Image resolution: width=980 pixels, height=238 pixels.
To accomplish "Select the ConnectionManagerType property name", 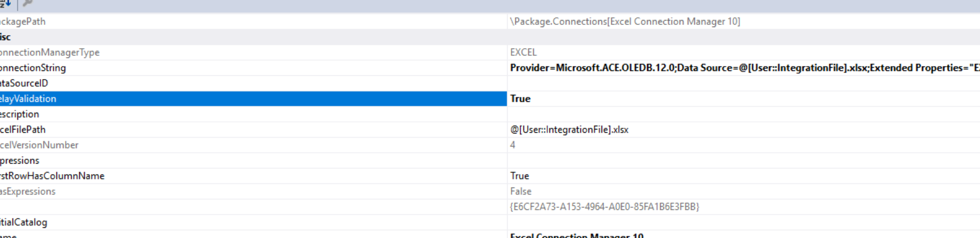I will (49, 53).
